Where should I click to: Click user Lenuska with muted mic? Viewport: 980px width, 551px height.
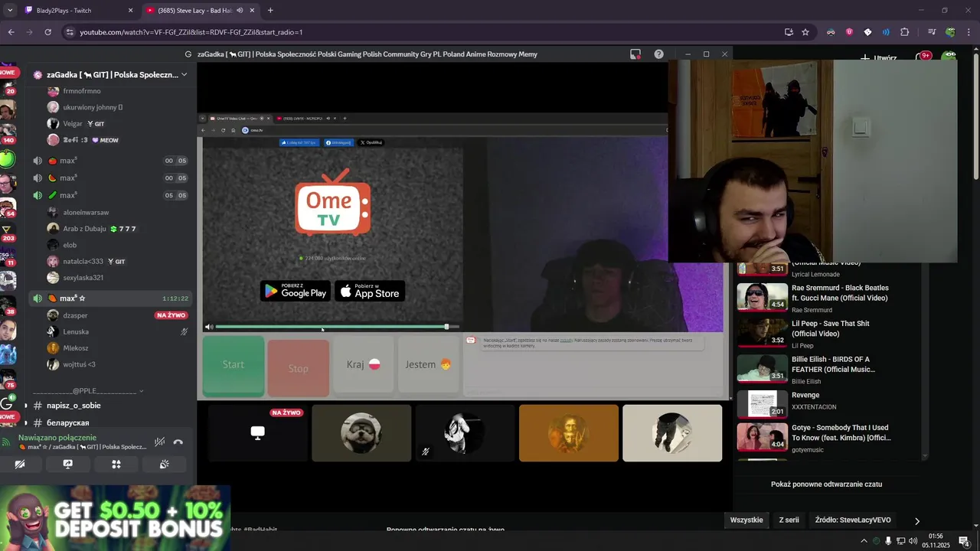click(x=76, y=332)
